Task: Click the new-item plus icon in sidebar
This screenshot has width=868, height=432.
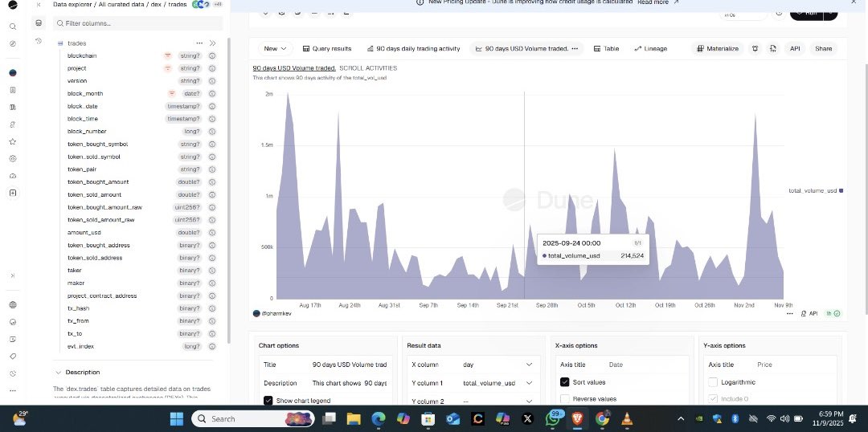Action: pyautogui.click(x=13, y=193)
